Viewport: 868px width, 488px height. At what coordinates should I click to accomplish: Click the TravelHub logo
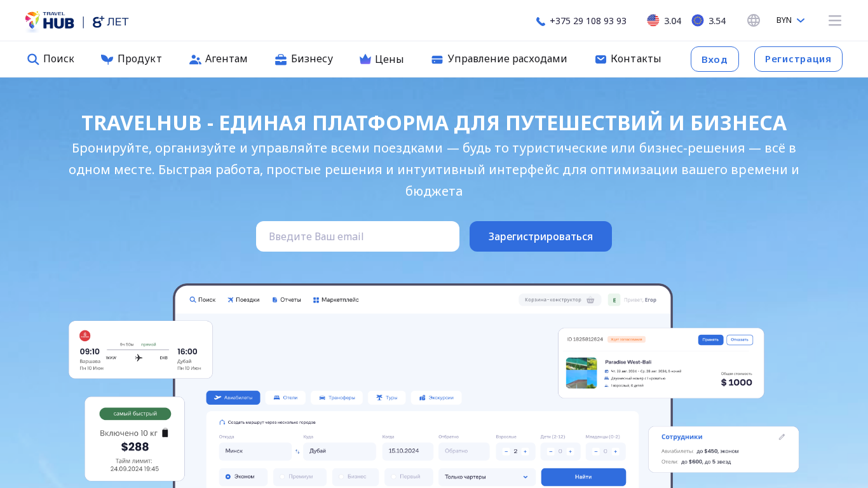coord(50,21)
